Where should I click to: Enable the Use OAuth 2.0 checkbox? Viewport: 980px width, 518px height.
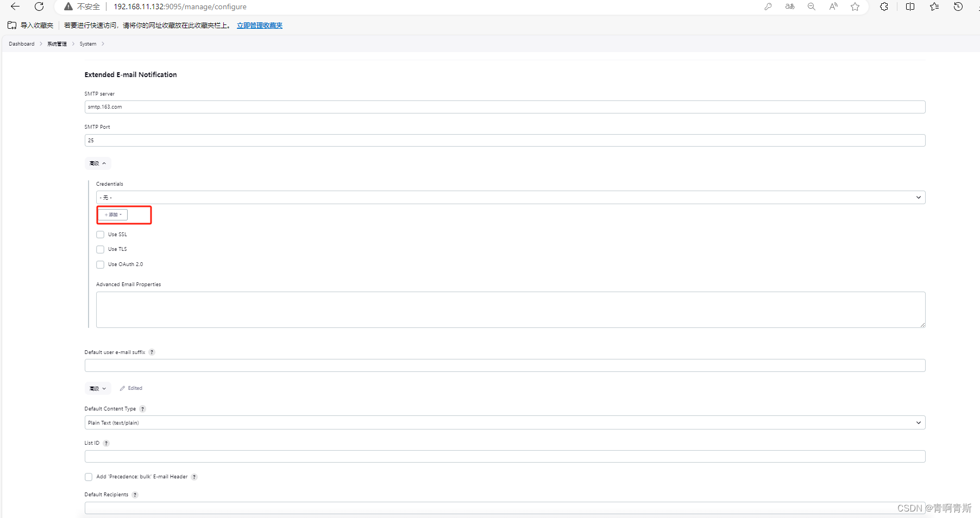pos(100,264)
